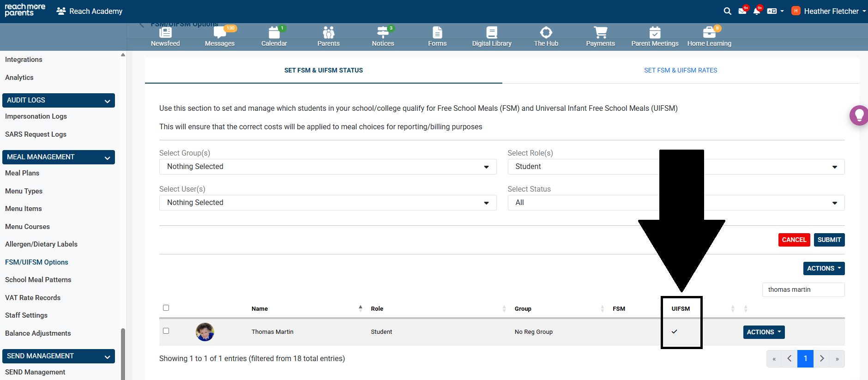868x380 pixels.
Task: Click the table search field containing thomas martin
Action: (803, 290)
